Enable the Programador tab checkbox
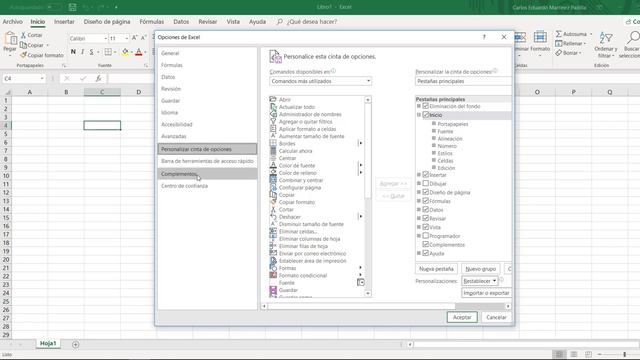The width and height of the screenshot is (640, 360). (x=426, y=236)
